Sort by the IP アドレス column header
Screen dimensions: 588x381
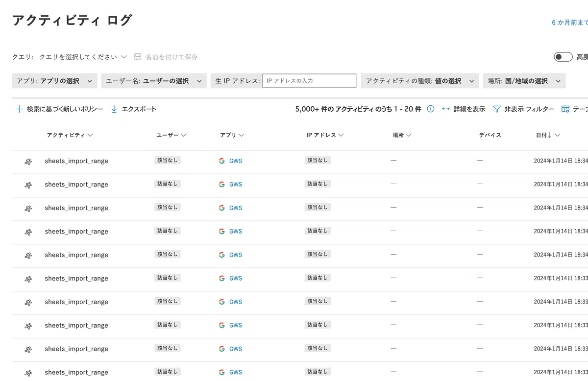click(x=325, y=135)
